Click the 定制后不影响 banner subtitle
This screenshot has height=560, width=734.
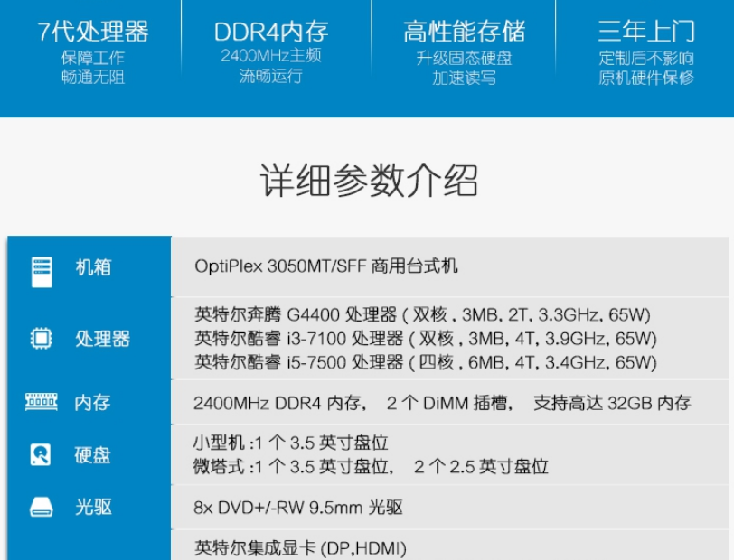(646, 59)
